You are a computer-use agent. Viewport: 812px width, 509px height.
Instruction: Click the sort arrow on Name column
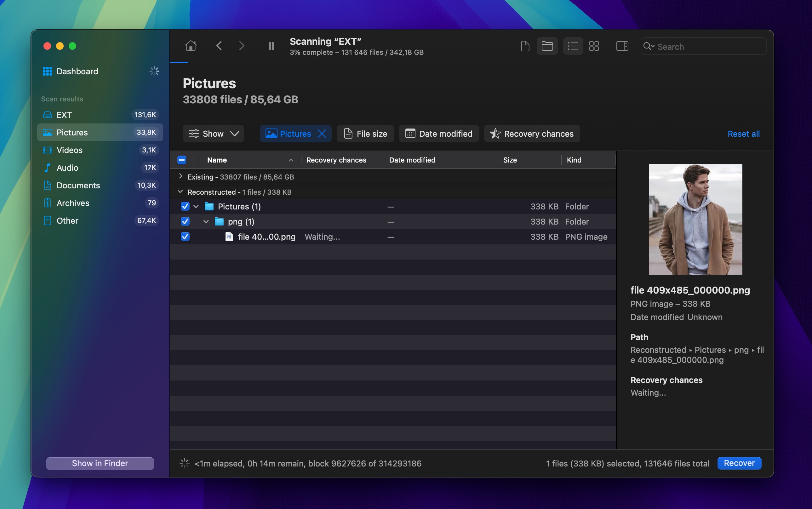pos(291,160)
